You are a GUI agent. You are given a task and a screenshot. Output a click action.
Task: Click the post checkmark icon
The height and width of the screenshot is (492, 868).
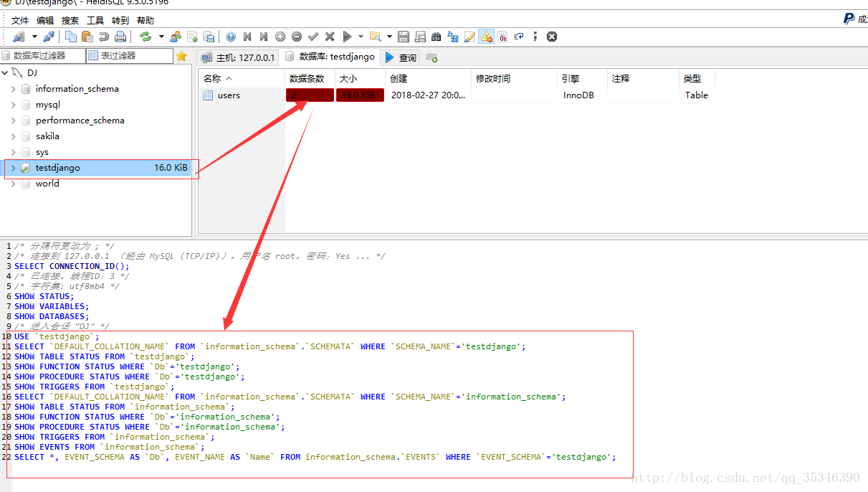click(313, 37)
